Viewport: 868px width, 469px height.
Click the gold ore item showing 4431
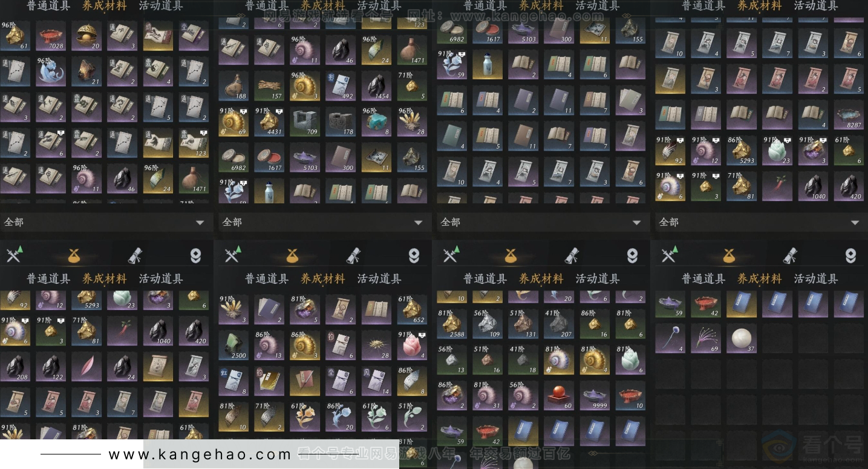pos(269,122)
